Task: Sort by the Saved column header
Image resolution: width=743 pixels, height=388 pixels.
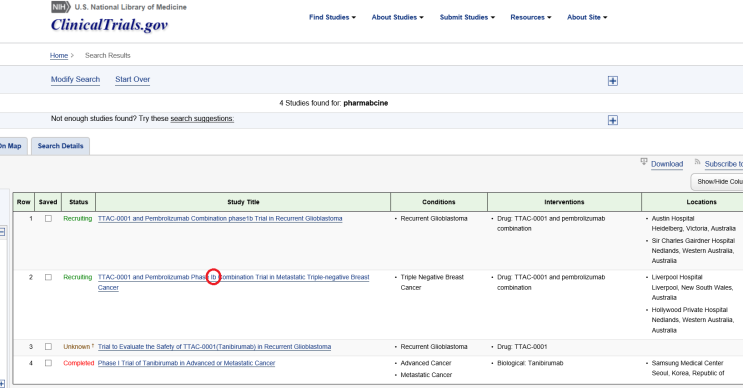Action: coord(48,202)
